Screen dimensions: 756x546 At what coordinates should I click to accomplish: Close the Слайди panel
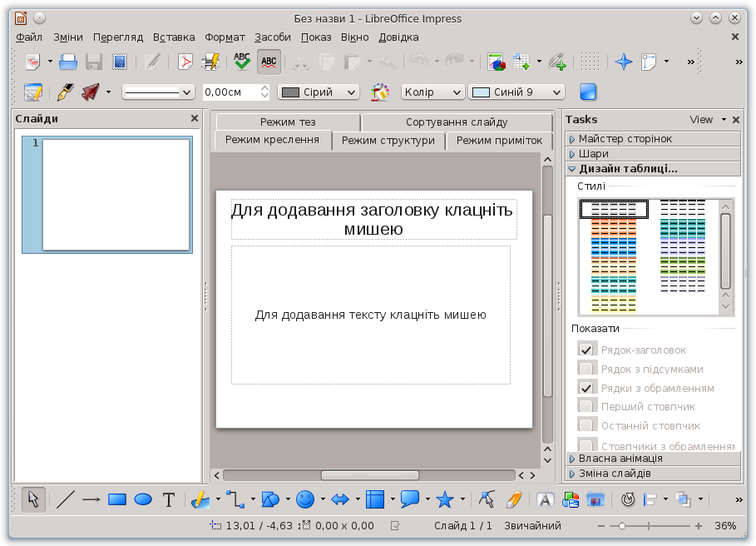point(195,118)
